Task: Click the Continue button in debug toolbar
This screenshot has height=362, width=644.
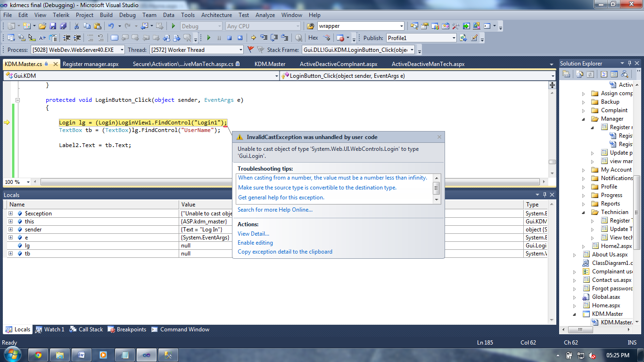Action: coord(209,38)
